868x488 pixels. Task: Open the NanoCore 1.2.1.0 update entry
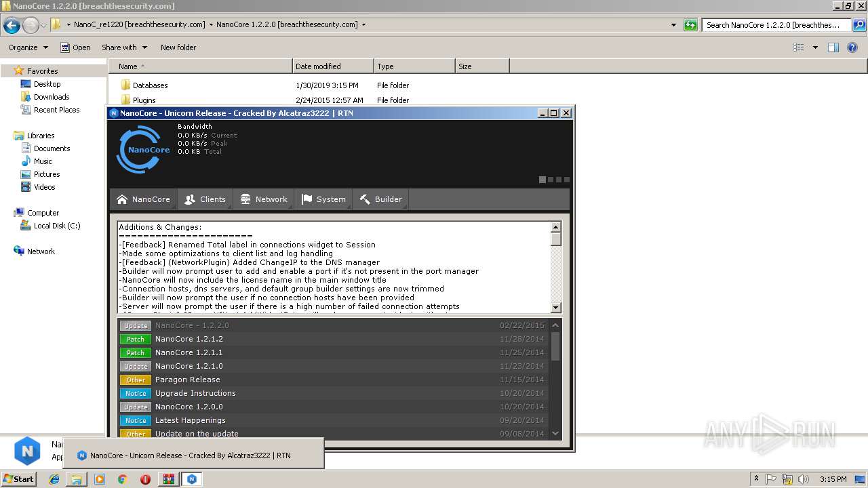click(x=332, y=366)
